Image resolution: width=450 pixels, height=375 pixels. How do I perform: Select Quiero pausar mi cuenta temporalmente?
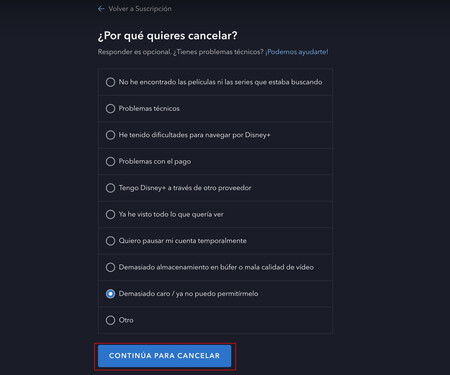tap(110, 241)
